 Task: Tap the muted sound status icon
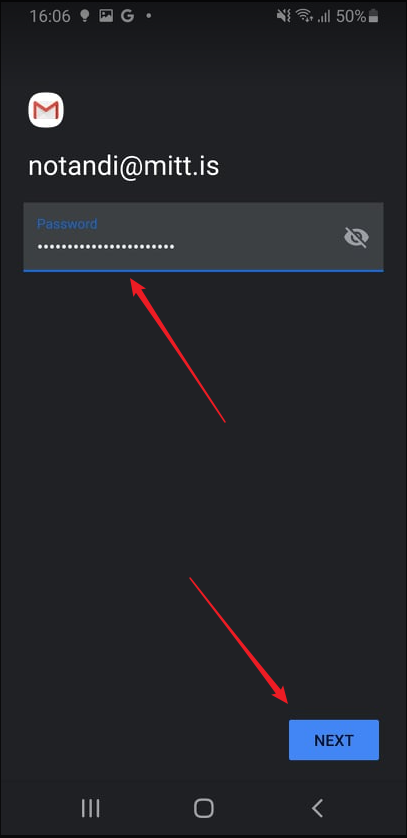(x=283, y=16)
